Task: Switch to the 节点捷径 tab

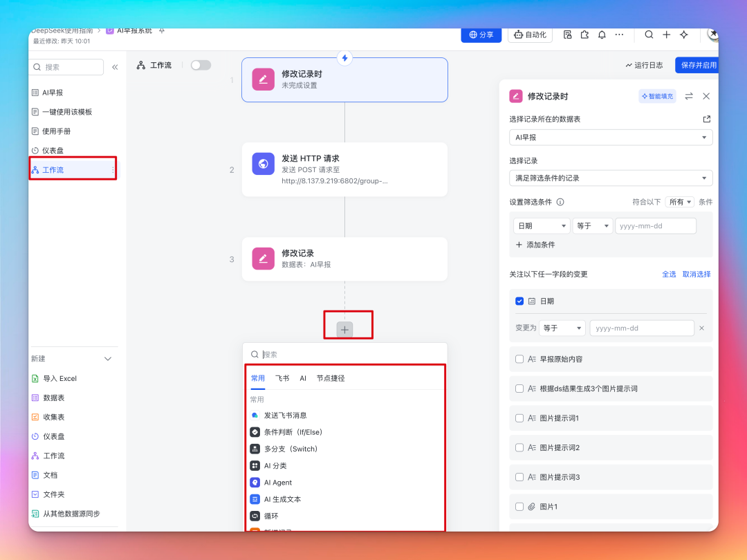Action: click(x=331, y=378)
